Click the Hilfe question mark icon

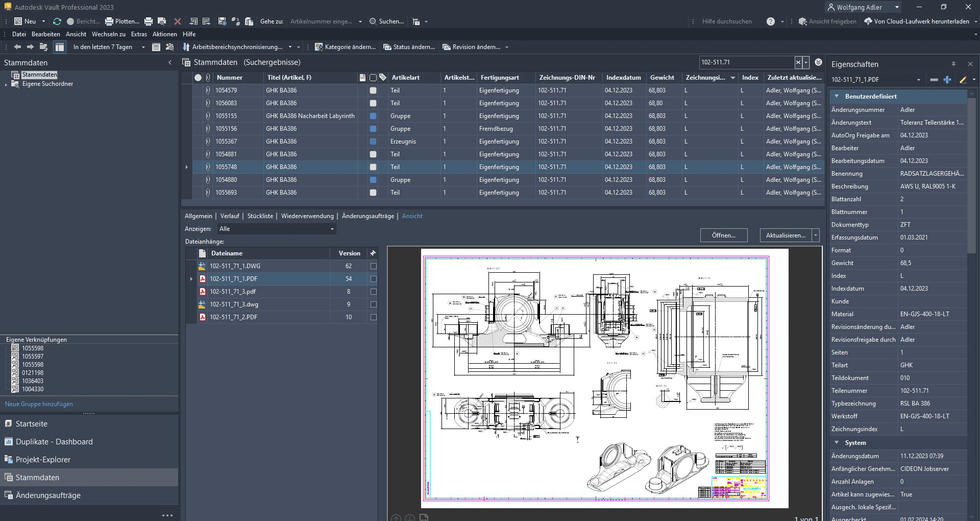coord(771,21)
